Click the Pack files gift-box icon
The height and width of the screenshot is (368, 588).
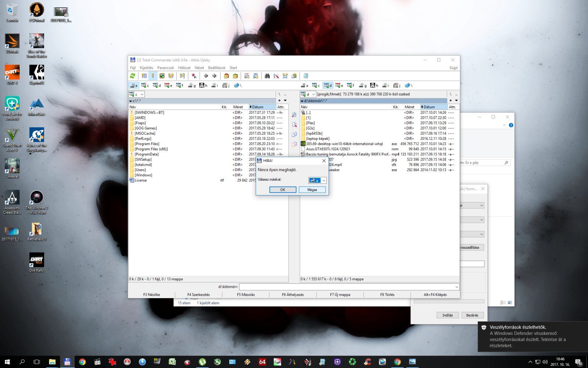point(226,76)
